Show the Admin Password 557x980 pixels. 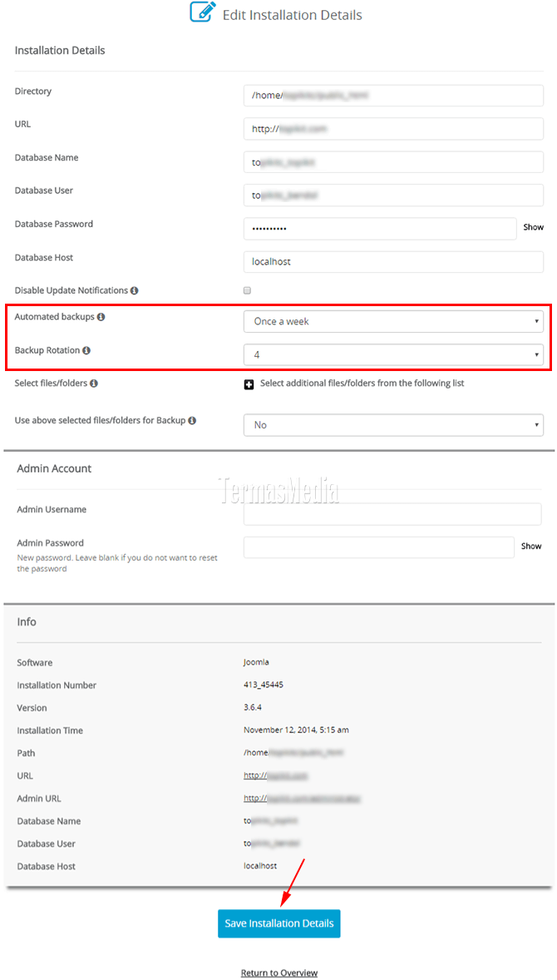tap(531, 546)
